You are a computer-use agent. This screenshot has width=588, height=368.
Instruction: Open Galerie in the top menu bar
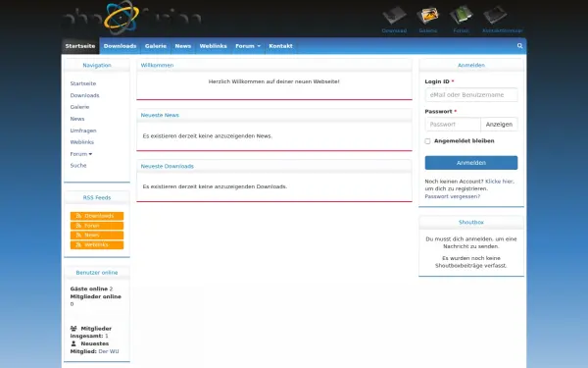coord(156,46)
